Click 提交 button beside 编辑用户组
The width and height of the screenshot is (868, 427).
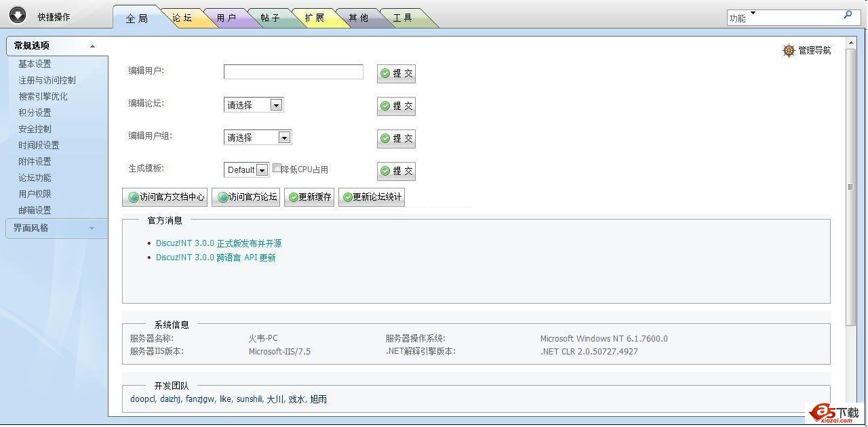click(x=396, y=138)
